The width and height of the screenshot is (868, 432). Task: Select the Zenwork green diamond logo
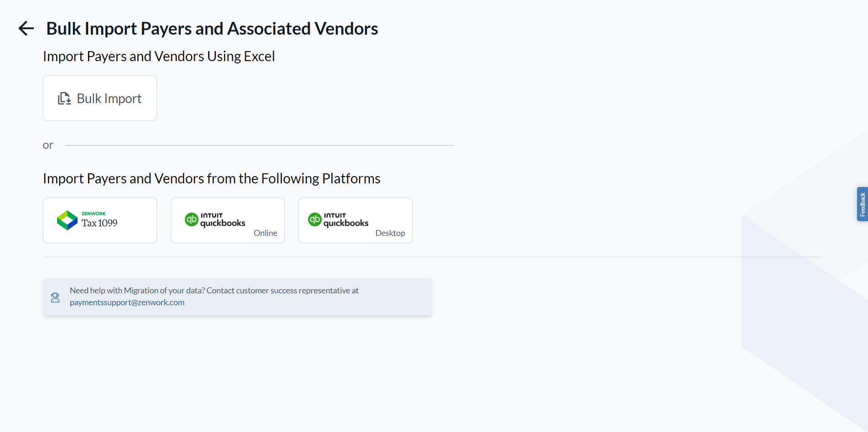pyautogui.click(x=67, y=220)
